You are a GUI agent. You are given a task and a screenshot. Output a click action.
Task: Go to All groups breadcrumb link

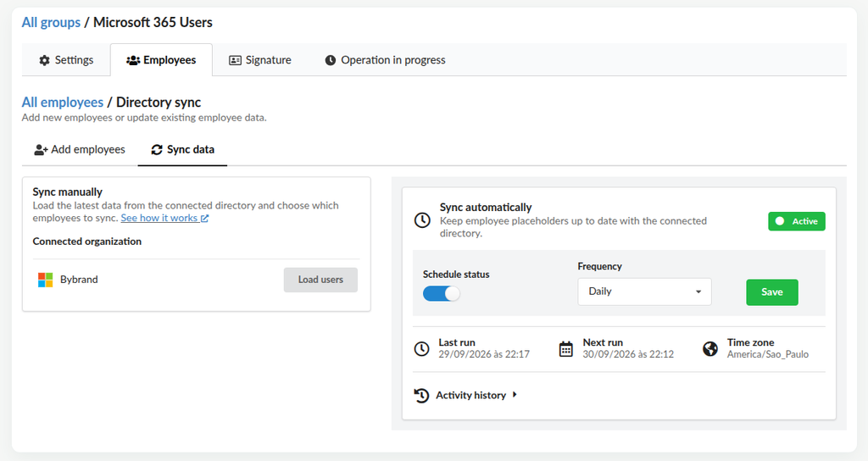(51, 23)
